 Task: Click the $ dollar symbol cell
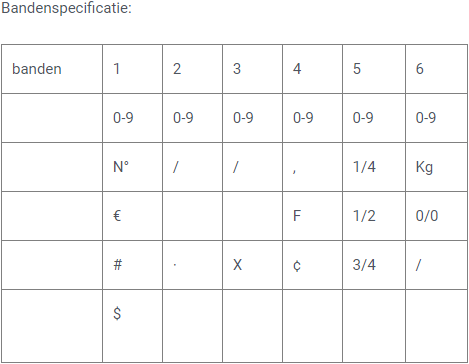tap(132, 326)
